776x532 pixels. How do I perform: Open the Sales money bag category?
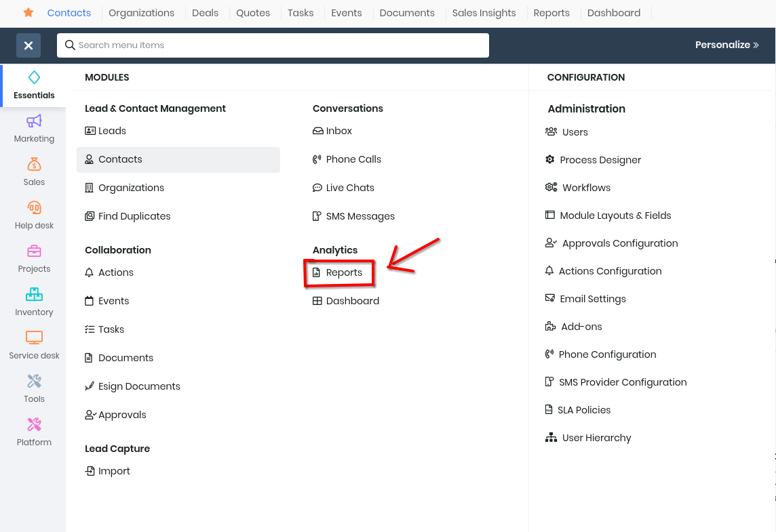34,165
